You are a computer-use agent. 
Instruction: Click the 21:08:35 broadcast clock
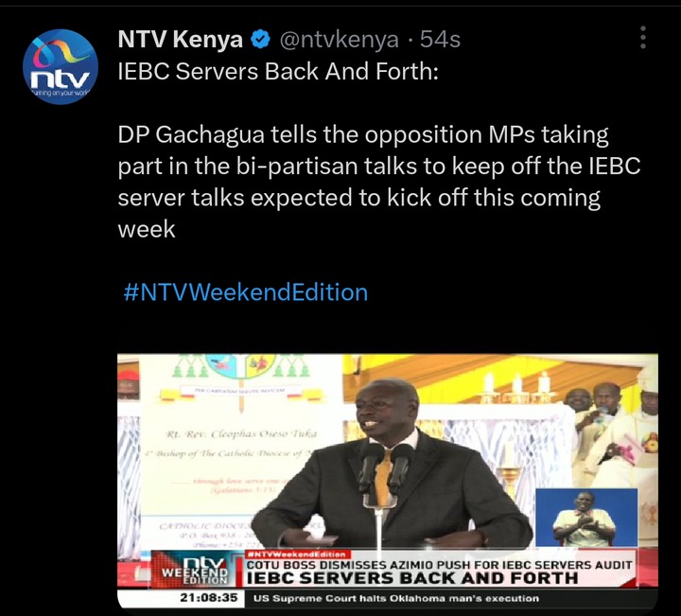tap(209, 598)
